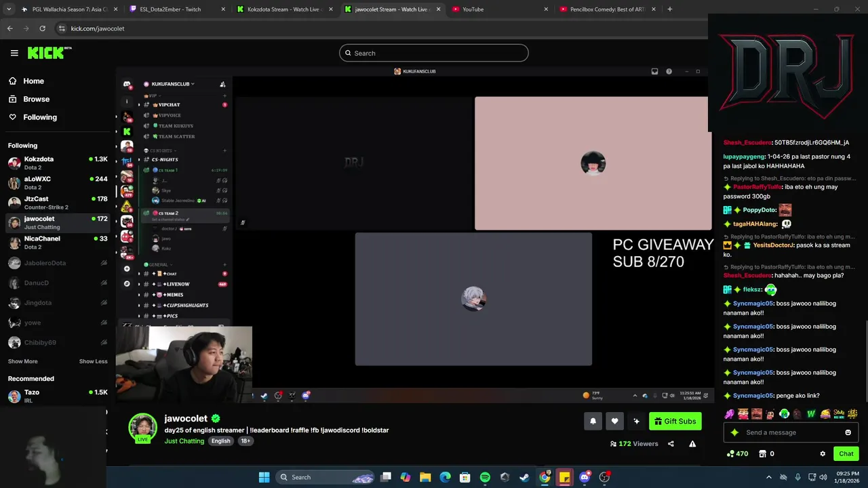The height and width of the screenshot is (488, 868).
Task: Open the volume tray icon
Action: pyautogui.click(x=823, y=477)
